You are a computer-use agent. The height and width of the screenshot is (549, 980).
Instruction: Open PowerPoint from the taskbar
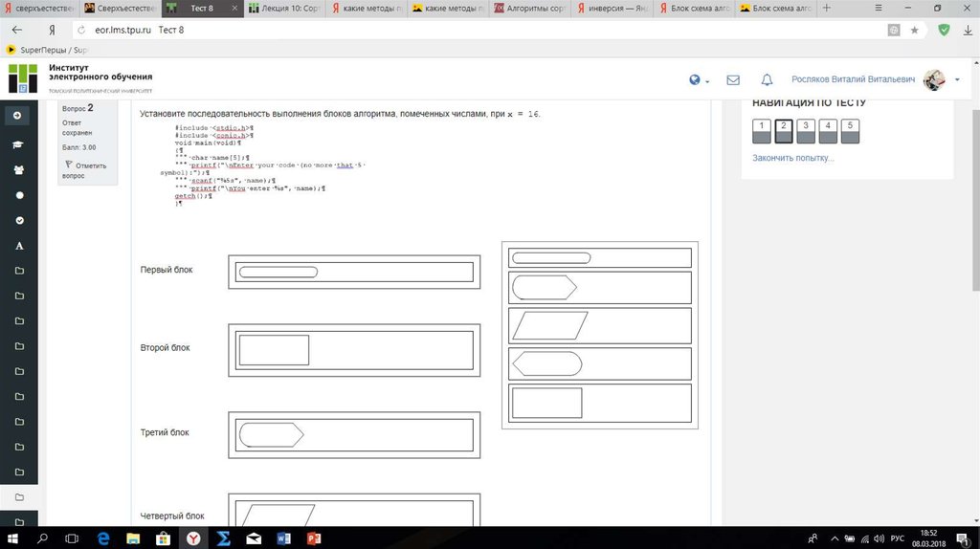point(313,538)
